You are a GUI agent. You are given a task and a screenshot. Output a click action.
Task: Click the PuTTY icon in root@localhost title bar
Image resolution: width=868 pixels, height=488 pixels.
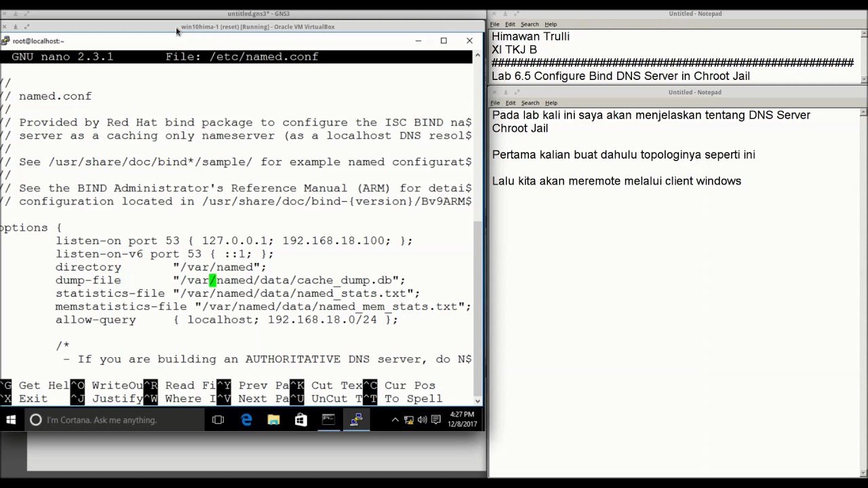(x=5, y=41)
